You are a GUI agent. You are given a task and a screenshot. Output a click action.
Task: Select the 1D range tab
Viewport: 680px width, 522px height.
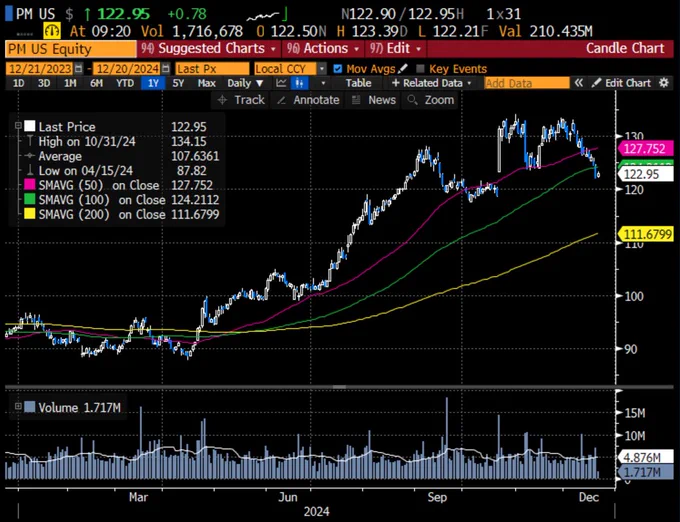pos(18,83)
